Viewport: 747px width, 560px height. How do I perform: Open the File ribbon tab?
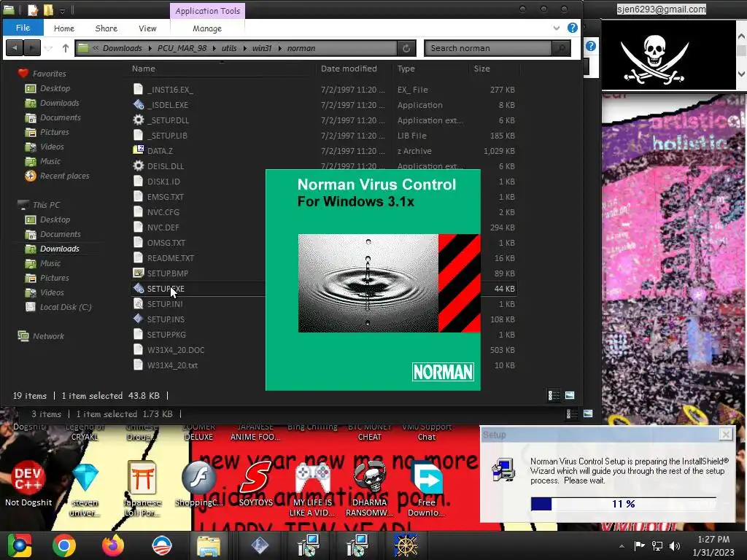(x=23, y=28)
